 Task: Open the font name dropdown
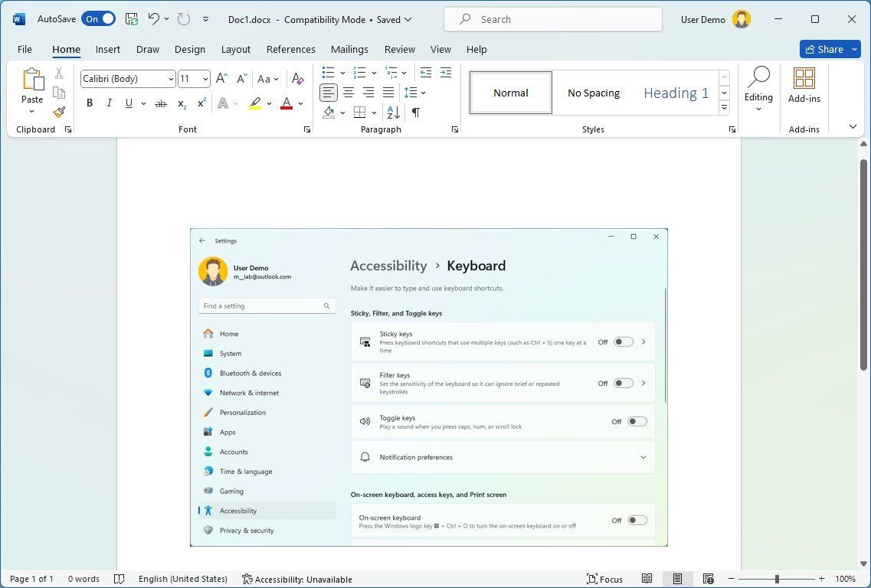point(171,79)
